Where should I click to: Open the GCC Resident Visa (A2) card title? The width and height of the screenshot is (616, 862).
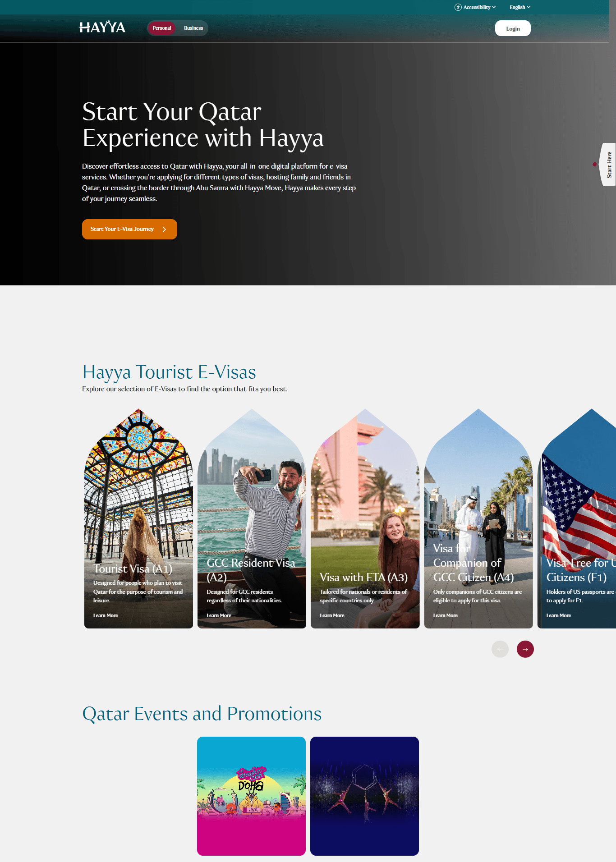[x=251, y=570]
